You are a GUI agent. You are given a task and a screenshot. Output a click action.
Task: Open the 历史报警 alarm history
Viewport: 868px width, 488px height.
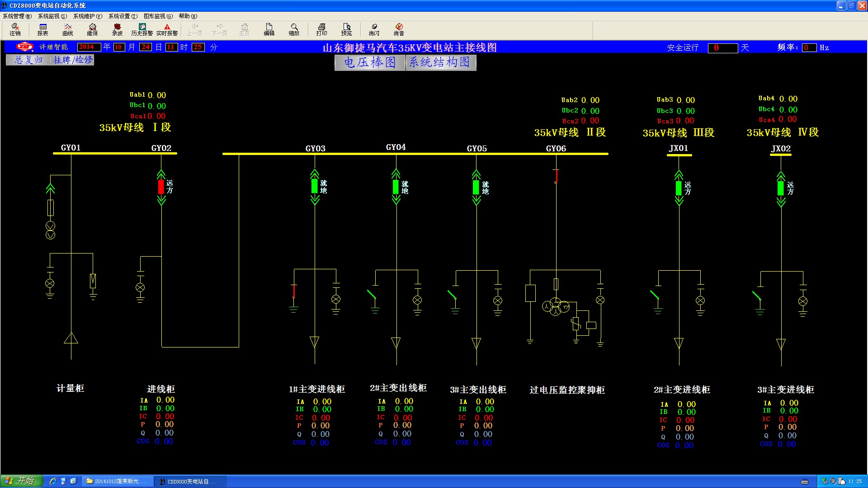click(142, 29)
